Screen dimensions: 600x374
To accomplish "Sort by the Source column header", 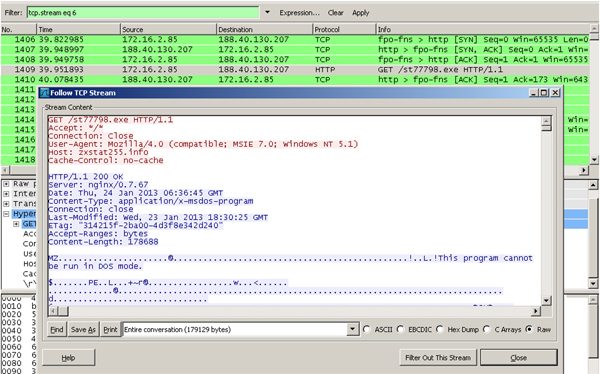I will (168, 29).
